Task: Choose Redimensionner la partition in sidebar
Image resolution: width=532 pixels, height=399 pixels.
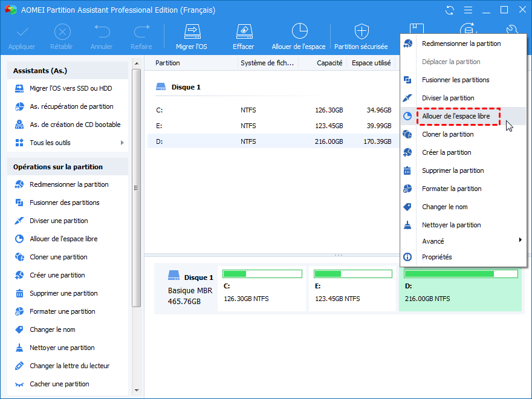Action: click(68, 184)
